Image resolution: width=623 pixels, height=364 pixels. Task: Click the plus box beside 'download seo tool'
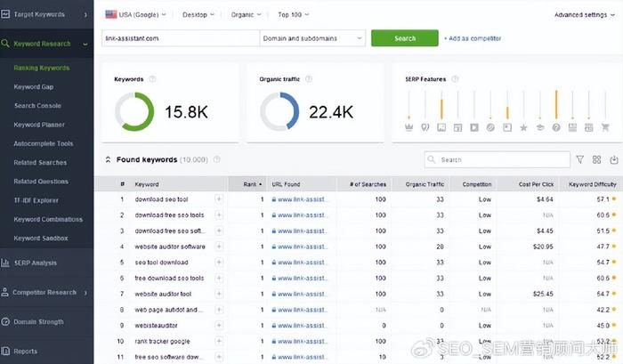tap(219, 199)
